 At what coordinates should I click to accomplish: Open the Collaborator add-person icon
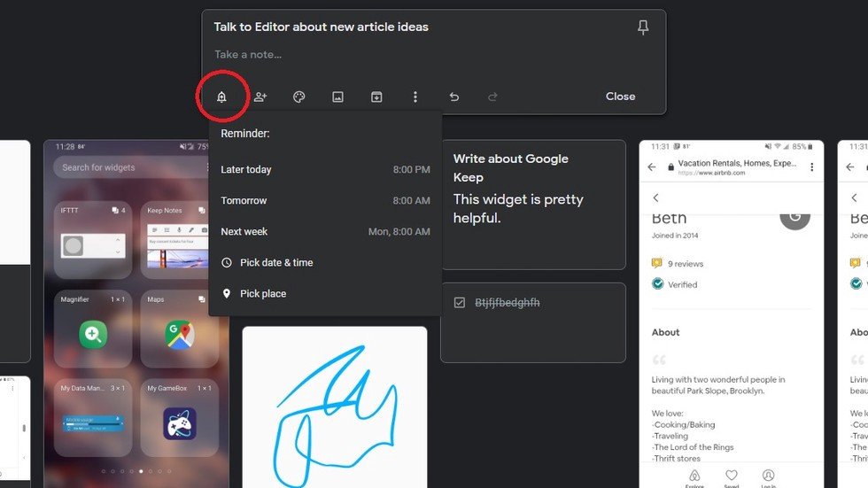click(x=260, y=97)
